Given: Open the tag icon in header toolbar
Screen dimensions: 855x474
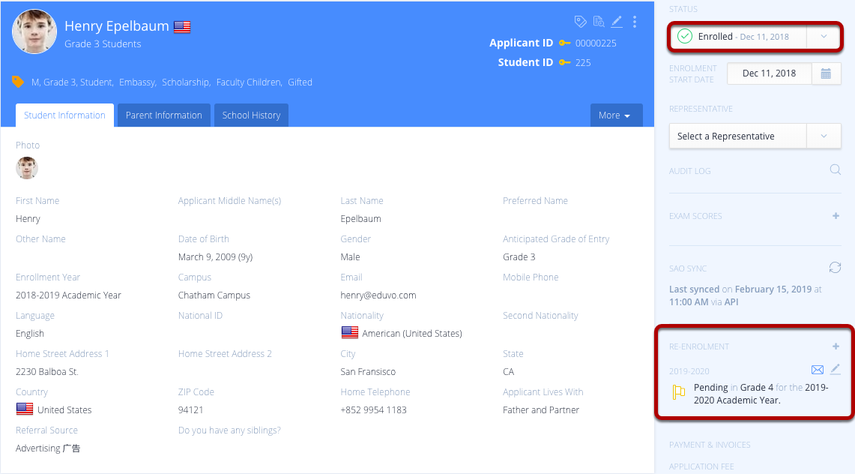Looking at the screenshot, I should [x=580, y=21].
